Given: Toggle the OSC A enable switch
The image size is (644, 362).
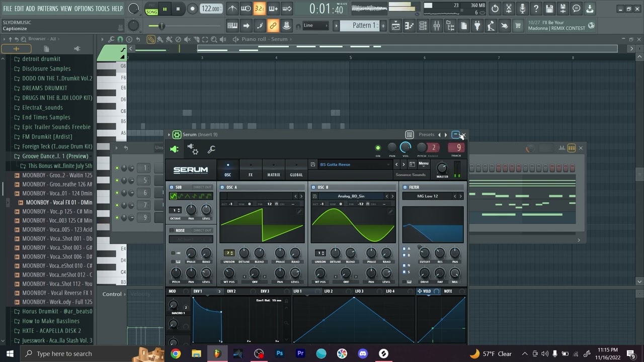Looking at the screenshot, I should click(x=222, y=187).
